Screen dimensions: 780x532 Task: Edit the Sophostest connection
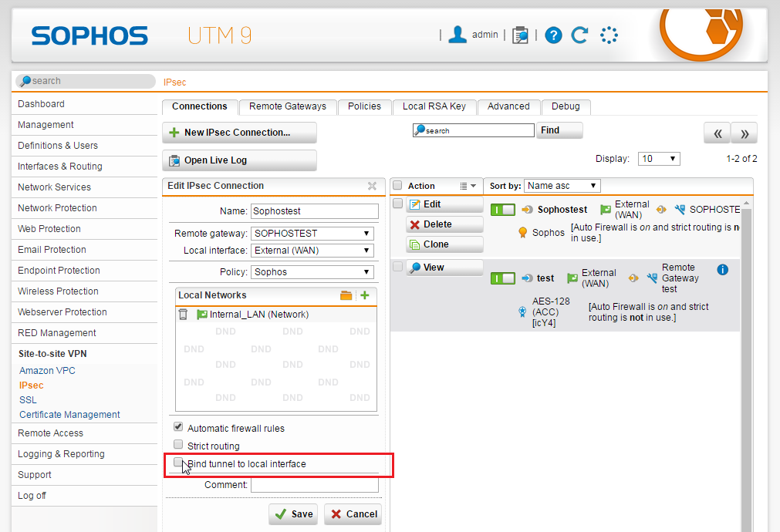pos(444,204)
